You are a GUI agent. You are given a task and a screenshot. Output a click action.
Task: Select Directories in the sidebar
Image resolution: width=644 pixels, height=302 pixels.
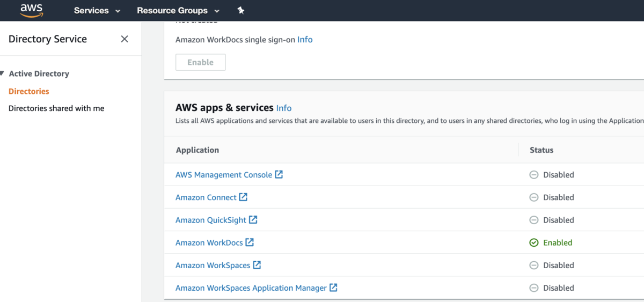29,91
